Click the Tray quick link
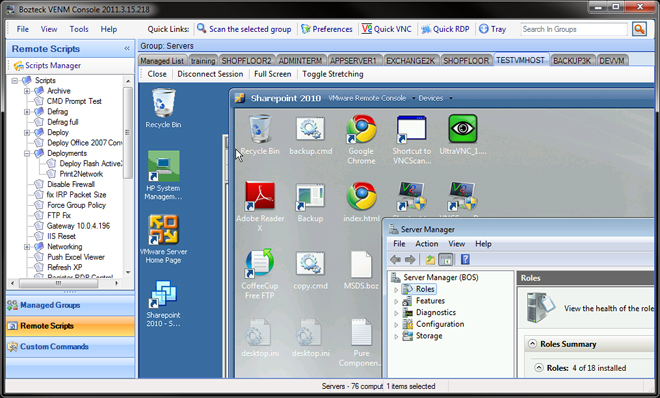 (492, 29)
